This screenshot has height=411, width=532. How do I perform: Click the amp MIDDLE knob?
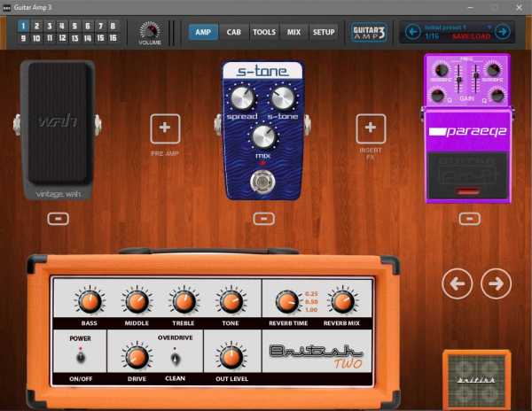[137, 301]
